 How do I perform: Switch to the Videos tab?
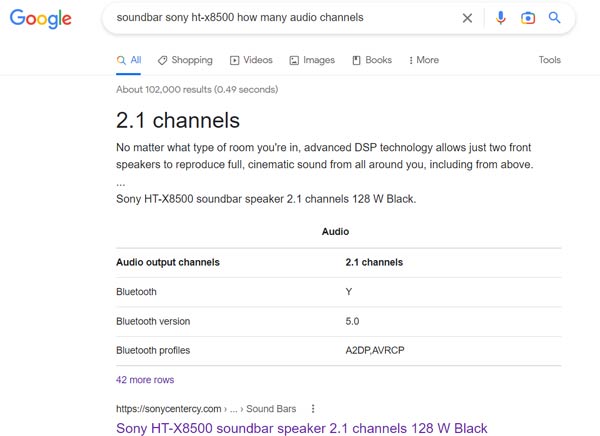[x=251, y=60]
